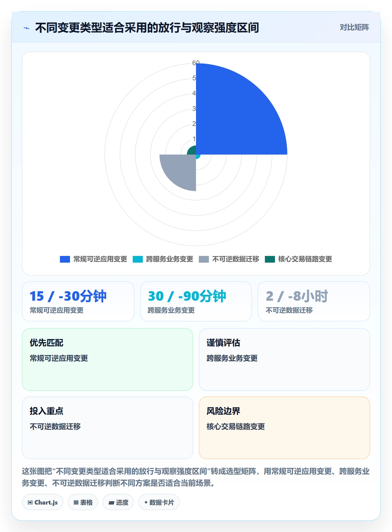This screenshot has height=532, width=392.
Task: Click the 数据卡片 tag chip
Action: [159, 502]
